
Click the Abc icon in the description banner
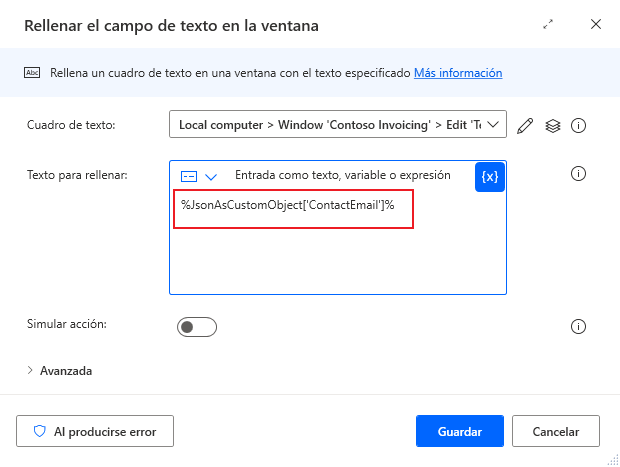(x=32, y=73)
